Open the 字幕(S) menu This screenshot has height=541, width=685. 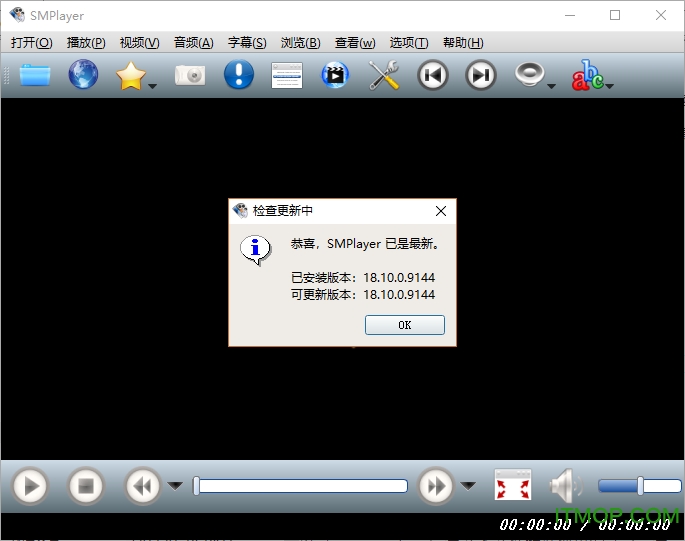pyautogui.click(x=247, y=43)
